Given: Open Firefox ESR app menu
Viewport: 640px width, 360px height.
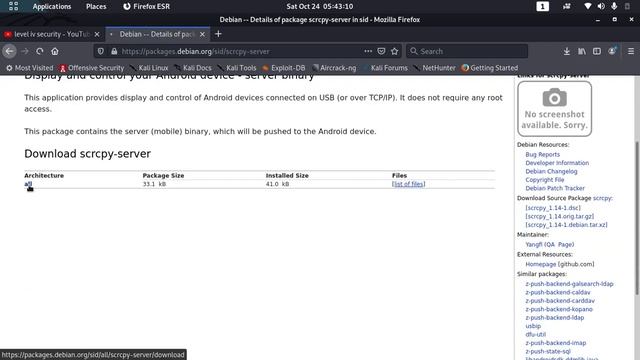Looking at the screenshot, I should [147, 6].
